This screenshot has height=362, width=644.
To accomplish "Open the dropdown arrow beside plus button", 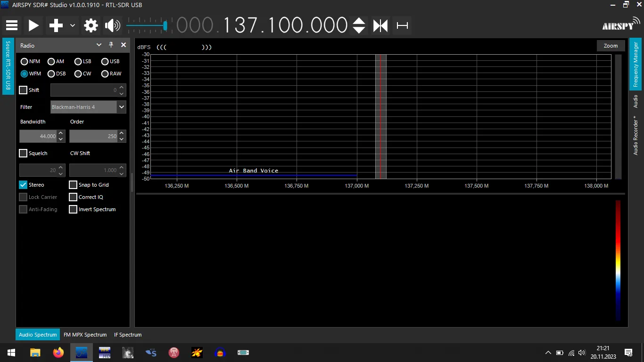I will pos(73,25).
